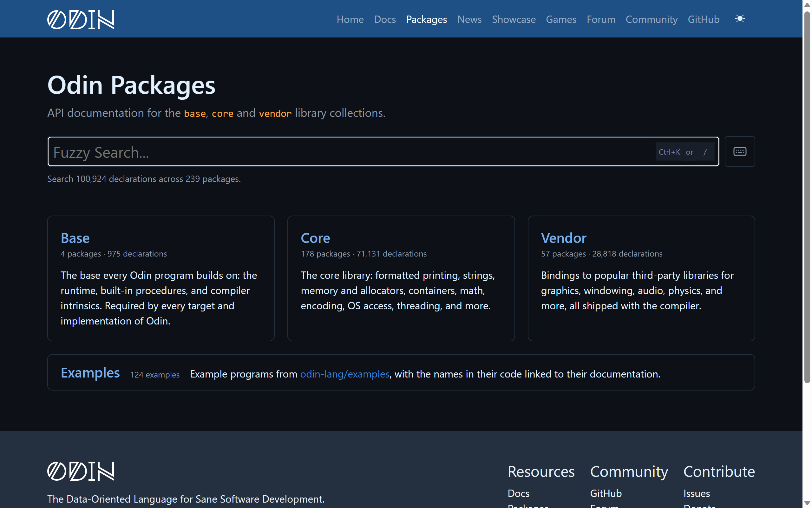Image resolution: width=812 pixels, height=508 pixels.
Task: Click the orange 'base' collection link
Action: pos(195,113)
